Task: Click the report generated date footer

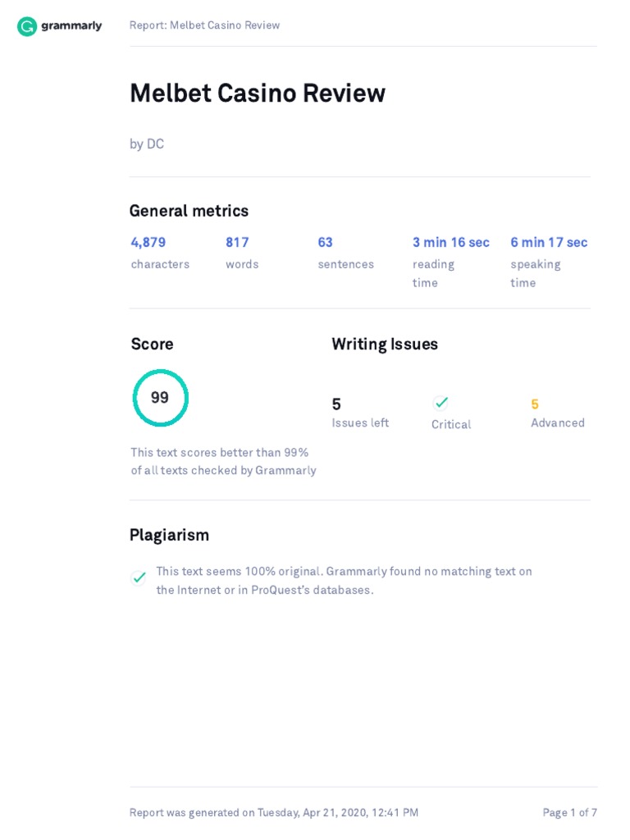Action: [274, 813]
